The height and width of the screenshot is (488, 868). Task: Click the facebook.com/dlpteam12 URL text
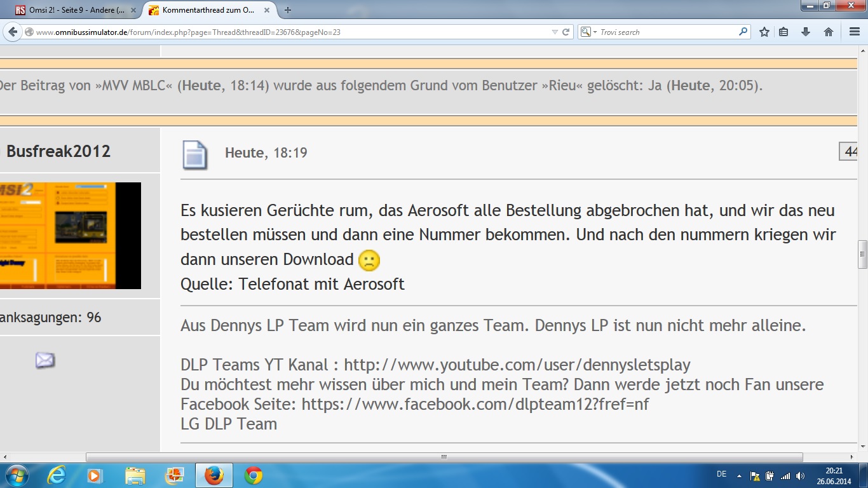point(475,404)
